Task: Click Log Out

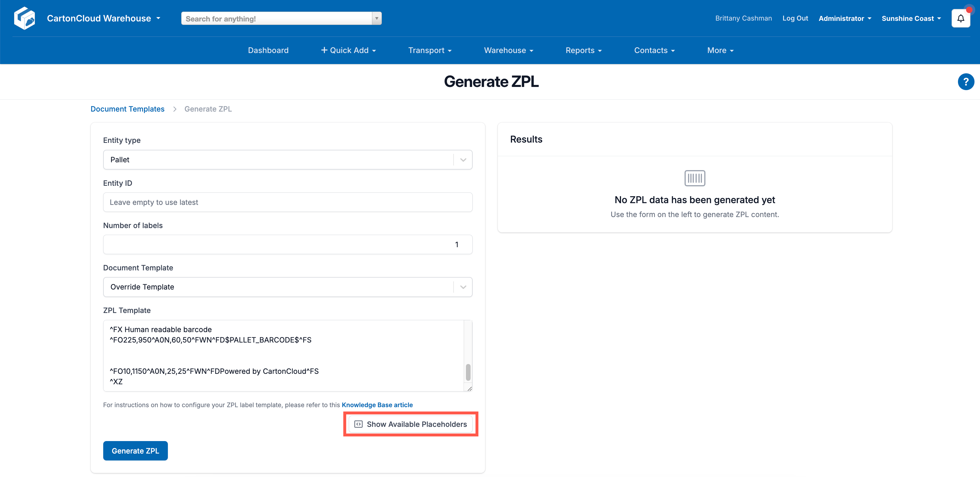Action: tap(795, 18)
